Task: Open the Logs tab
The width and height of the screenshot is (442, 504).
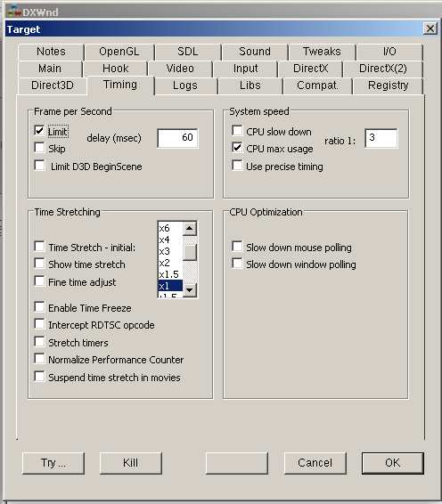Action: pos(185,85)
